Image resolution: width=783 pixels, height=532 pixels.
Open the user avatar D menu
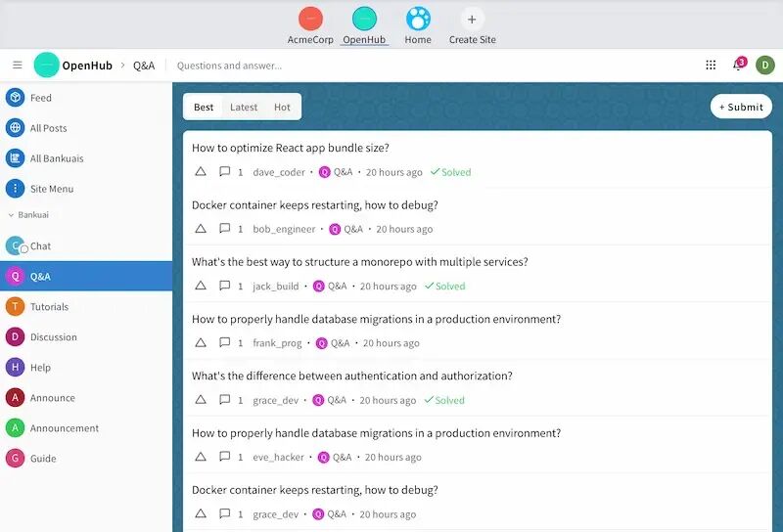[x=765, y=65]
